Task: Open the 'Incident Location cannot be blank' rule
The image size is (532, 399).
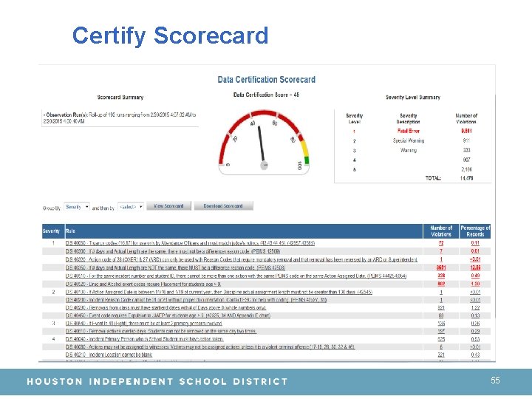Action: pos(109,355)
